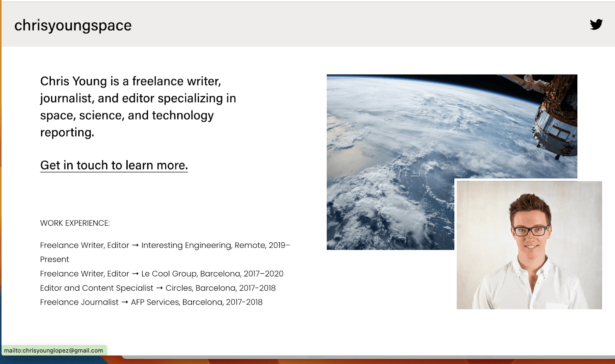Click the Circles, Barcelona 2017-2018 entry

pyautogui.click(x=158, y=288)
